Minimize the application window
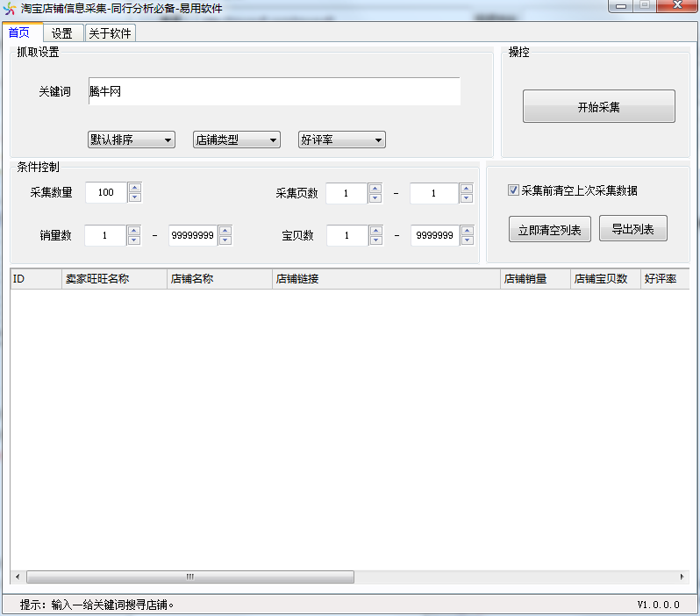 pyautogui.click(x=621, y=6)
